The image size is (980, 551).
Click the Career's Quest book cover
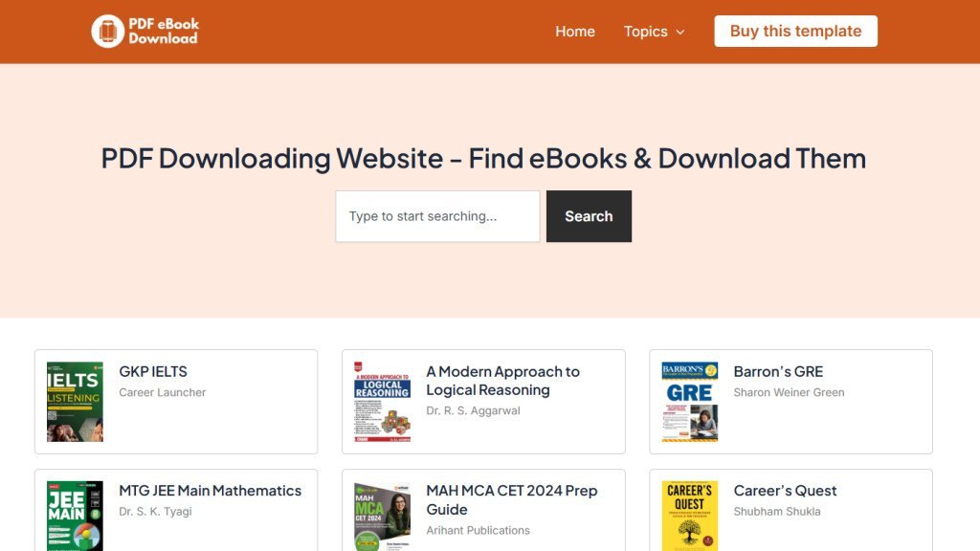689,517
